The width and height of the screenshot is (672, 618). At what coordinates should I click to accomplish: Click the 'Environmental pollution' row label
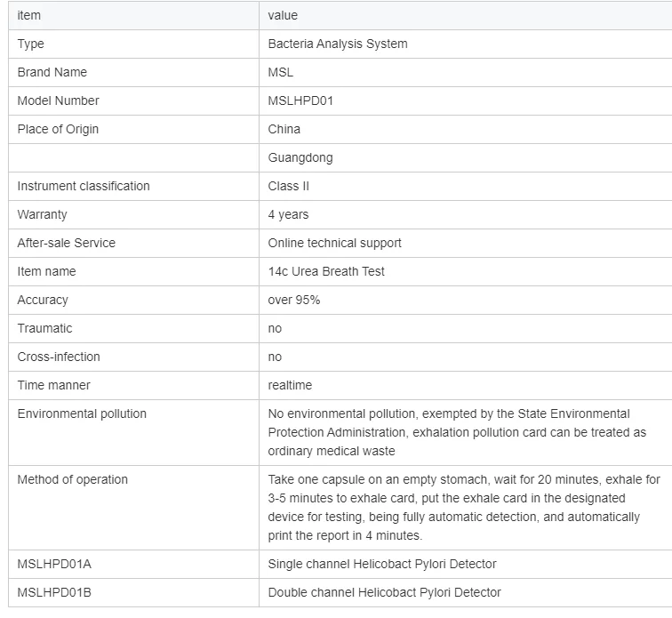coord(82,413)
